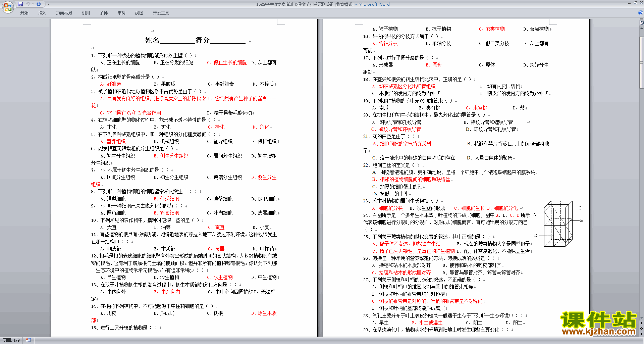The width and height of the screenshot is (644, 344).
Task: Click red answer A、营养组织 in question 5
Action: pos(113,142)
